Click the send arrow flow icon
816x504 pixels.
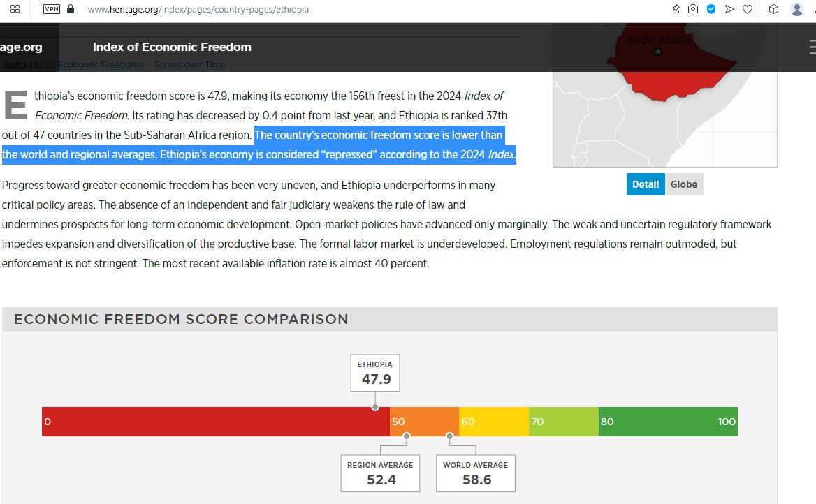(729, 9)
